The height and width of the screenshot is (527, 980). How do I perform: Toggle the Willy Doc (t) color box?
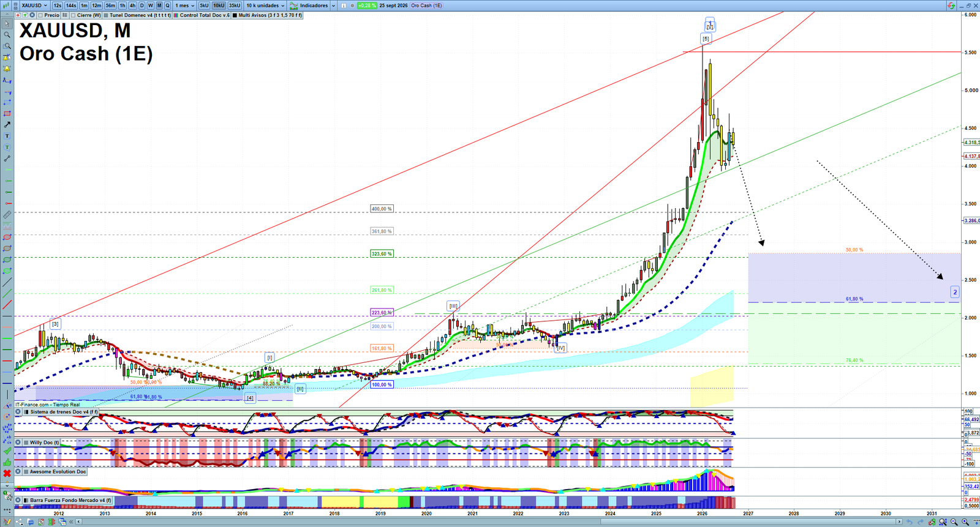point(26,442)
